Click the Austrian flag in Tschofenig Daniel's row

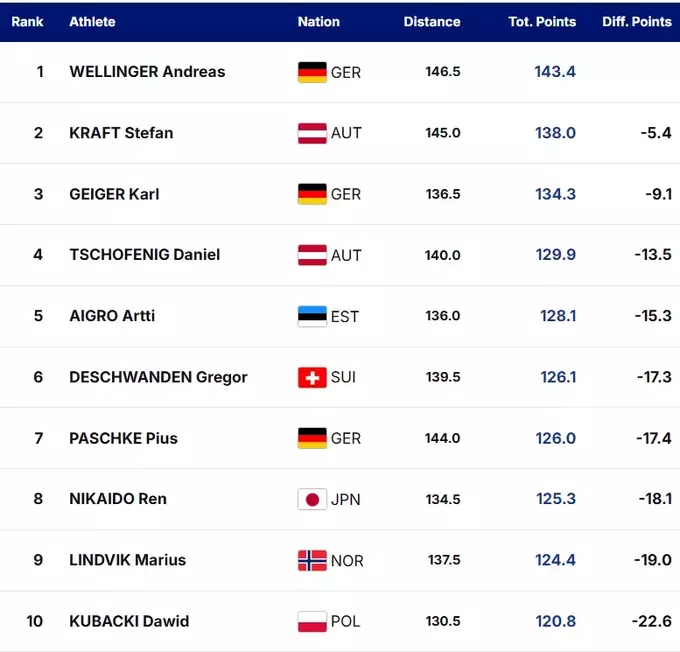tap(312, 255)
